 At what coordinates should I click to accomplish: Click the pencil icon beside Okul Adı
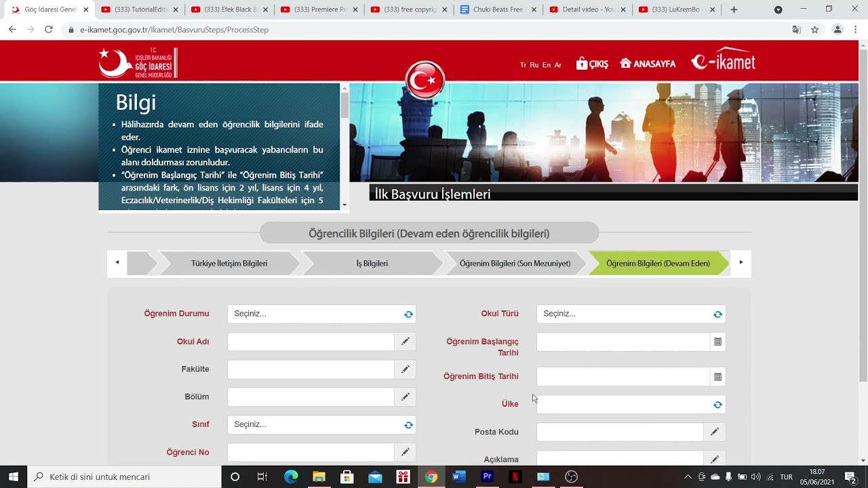(405, 342)
